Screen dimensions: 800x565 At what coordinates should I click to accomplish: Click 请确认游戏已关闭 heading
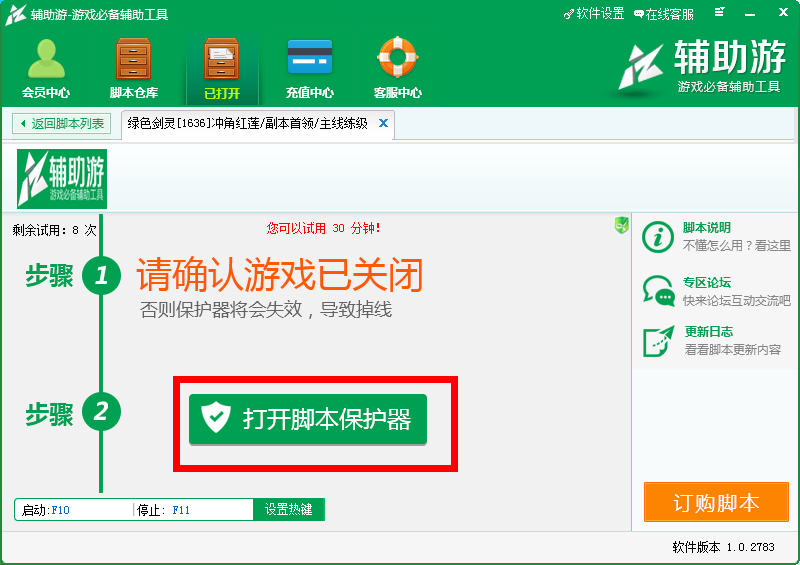280,275
